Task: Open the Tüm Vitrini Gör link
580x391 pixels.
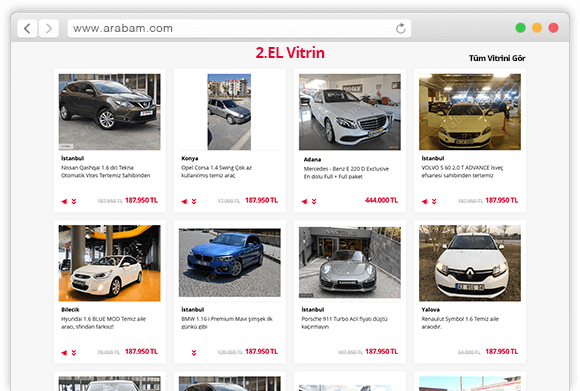Action: point(497,58)
